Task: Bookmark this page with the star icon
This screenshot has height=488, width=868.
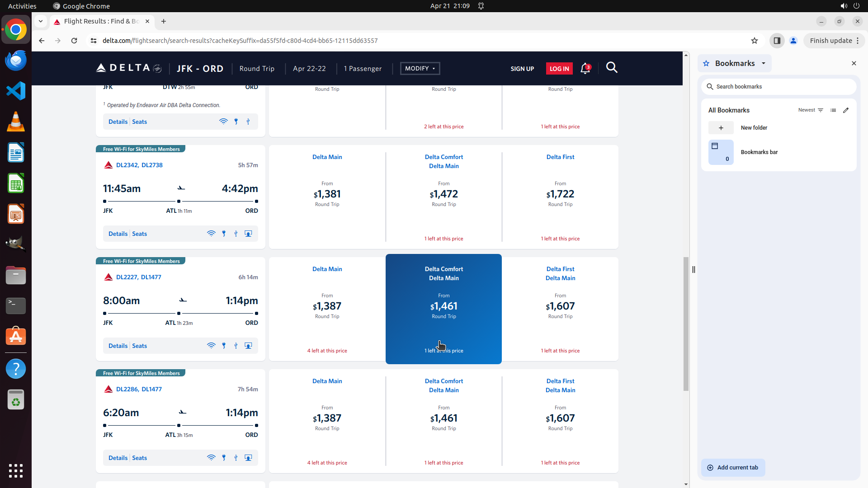Action: click(x=755, y=41)
